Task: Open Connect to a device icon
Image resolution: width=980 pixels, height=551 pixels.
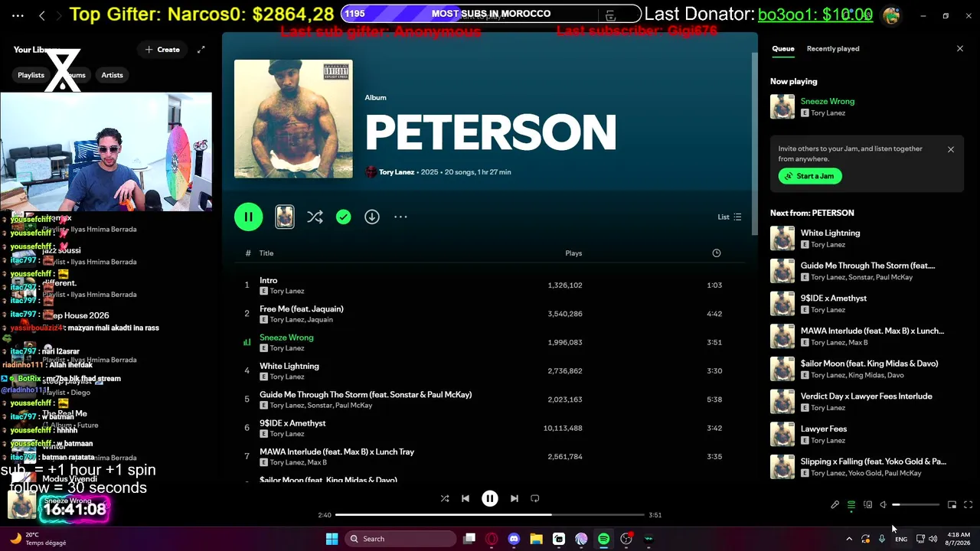Action: [867, 505]
